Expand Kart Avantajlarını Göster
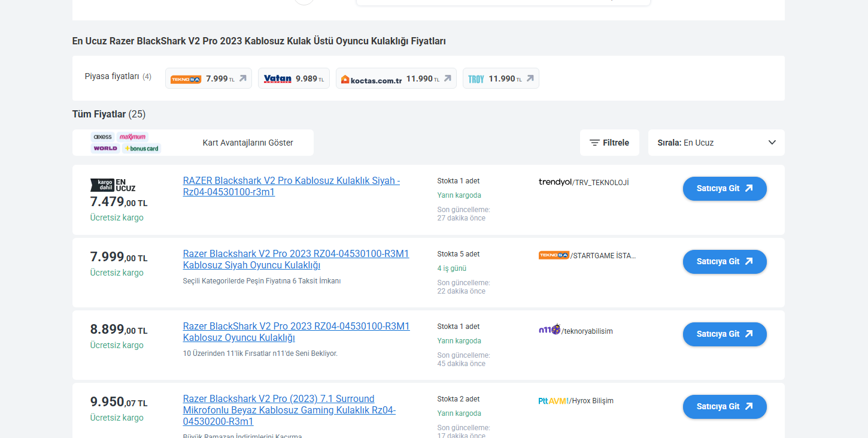 point(248,143)
